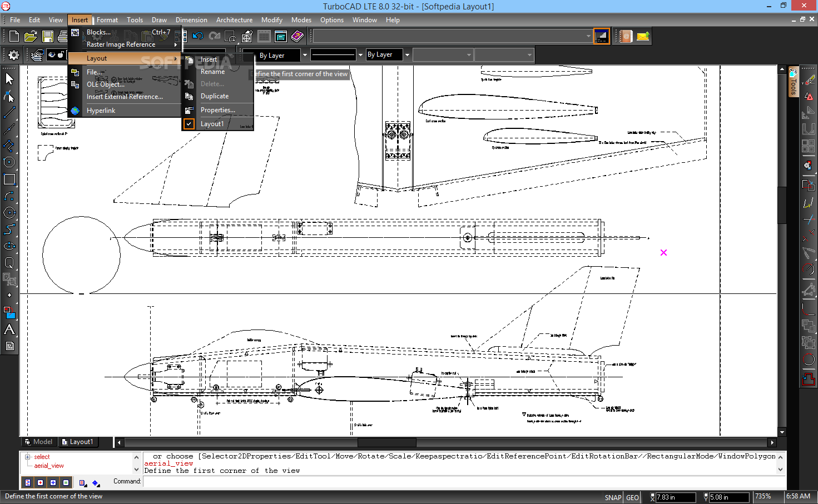The height and width of the screenshot is (504, 818).
Task: Toggle fourth command-line button with green lines
Action: coord(66,482)
